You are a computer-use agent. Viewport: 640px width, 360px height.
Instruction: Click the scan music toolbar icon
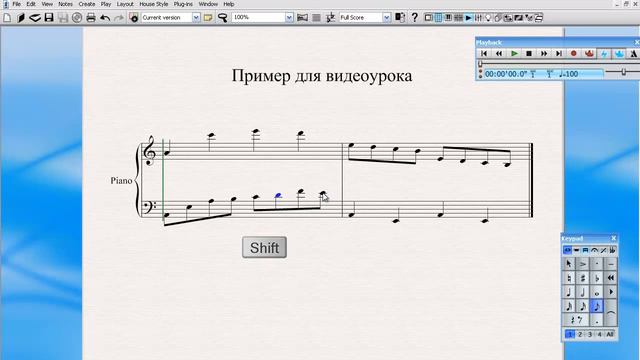point(35,18)
